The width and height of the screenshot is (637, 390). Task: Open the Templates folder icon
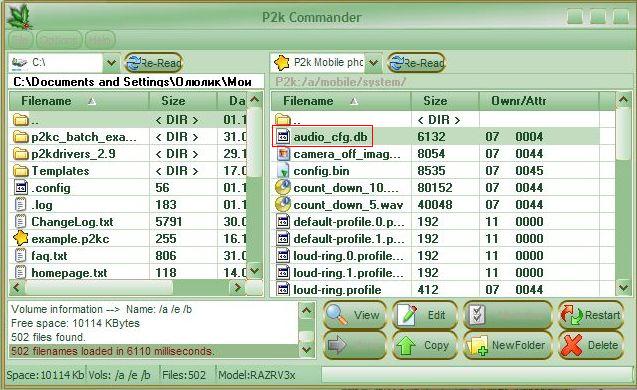click(20, 171)
